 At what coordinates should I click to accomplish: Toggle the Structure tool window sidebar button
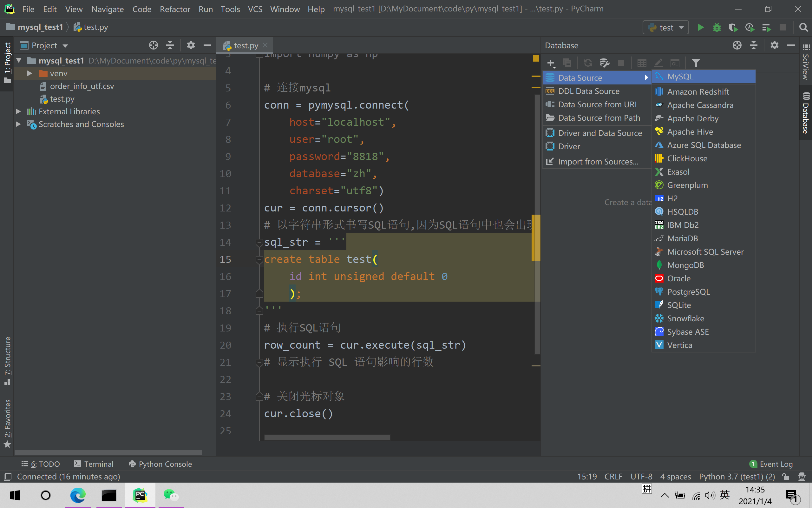pyautogui.click(x=7, y=360)
